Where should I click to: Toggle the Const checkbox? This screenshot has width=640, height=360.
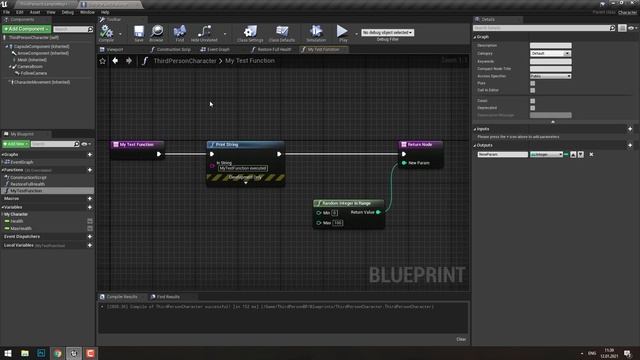[533, 101]
